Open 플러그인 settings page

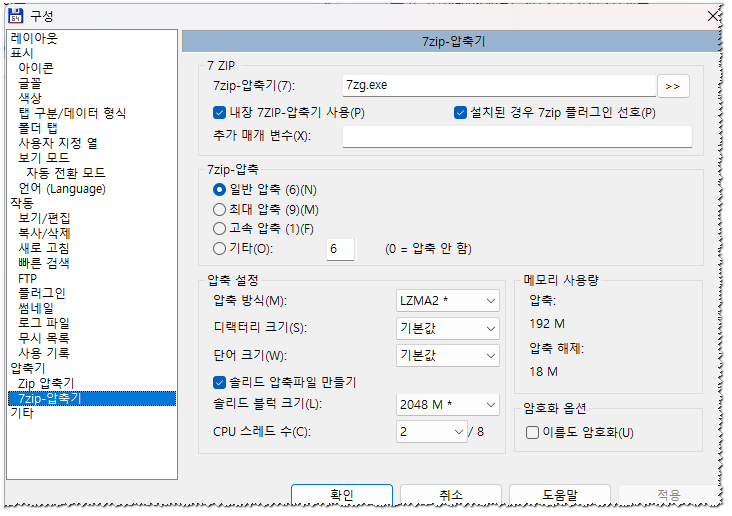click(x=42, y=293)
